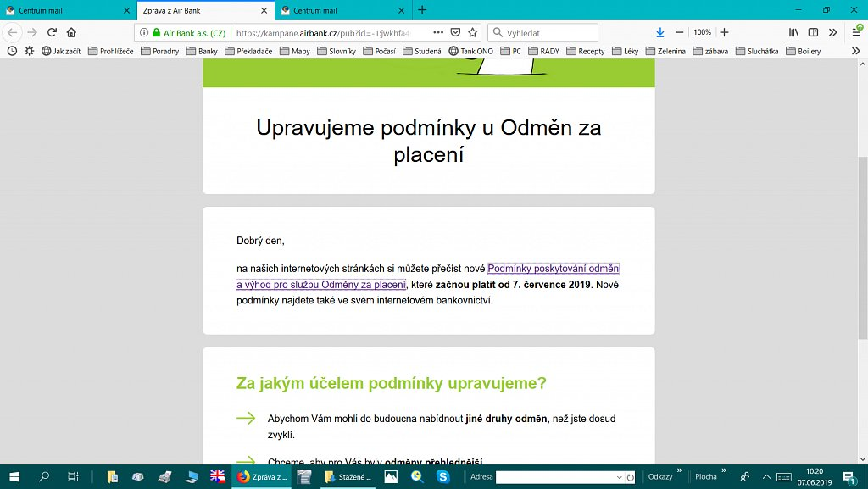Show hidden system tray icons
The image size is (868, 489).
click(766, 477)
